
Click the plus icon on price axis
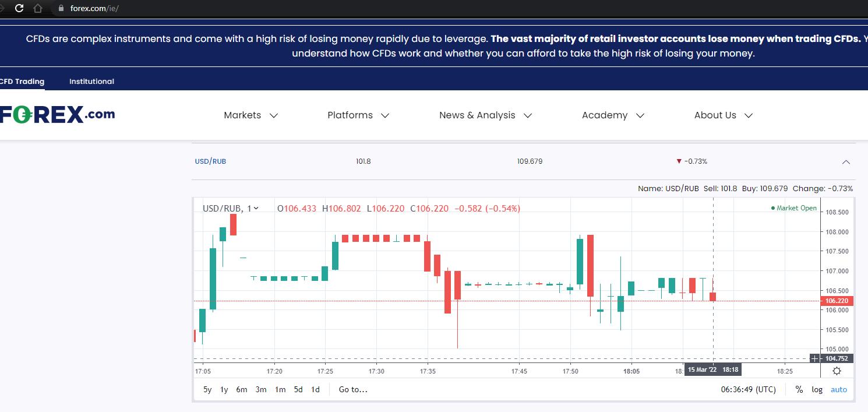pos(815,358)
